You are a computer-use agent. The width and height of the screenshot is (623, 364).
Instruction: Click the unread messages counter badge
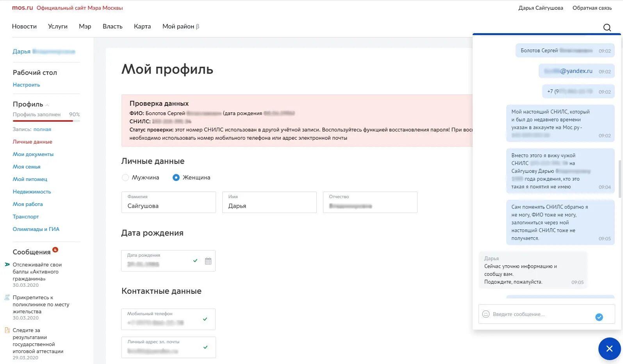click(55, 250)
